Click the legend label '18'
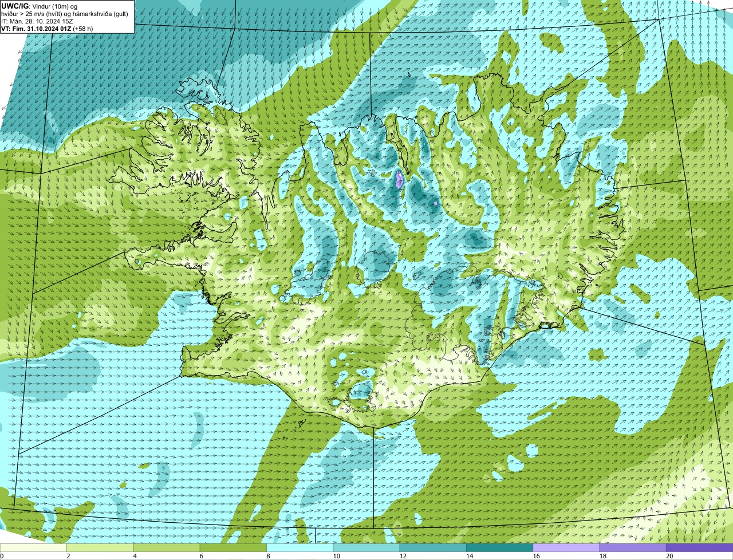Viewport: 733px width, 560px height. coord(603,555)
